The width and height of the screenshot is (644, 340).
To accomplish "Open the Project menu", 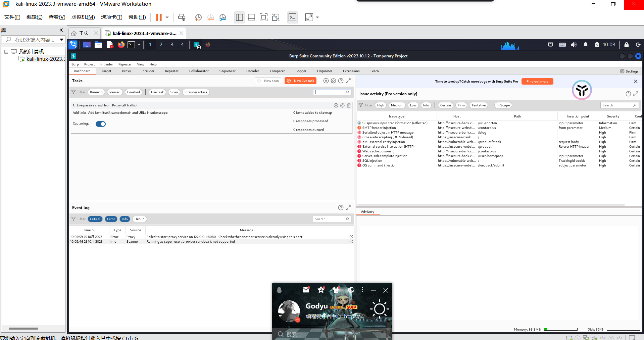I will pyautogui.click(x=89, y=64).
